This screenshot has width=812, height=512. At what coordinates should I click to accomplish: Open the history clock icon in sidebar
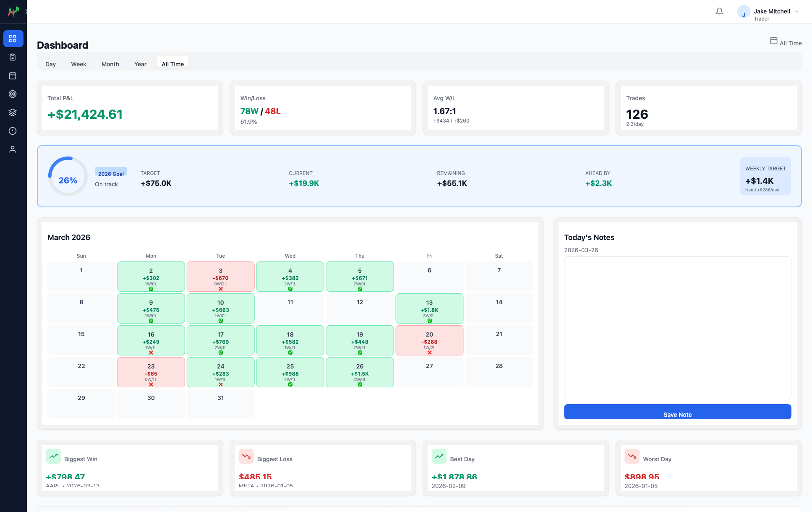[13, 131]
